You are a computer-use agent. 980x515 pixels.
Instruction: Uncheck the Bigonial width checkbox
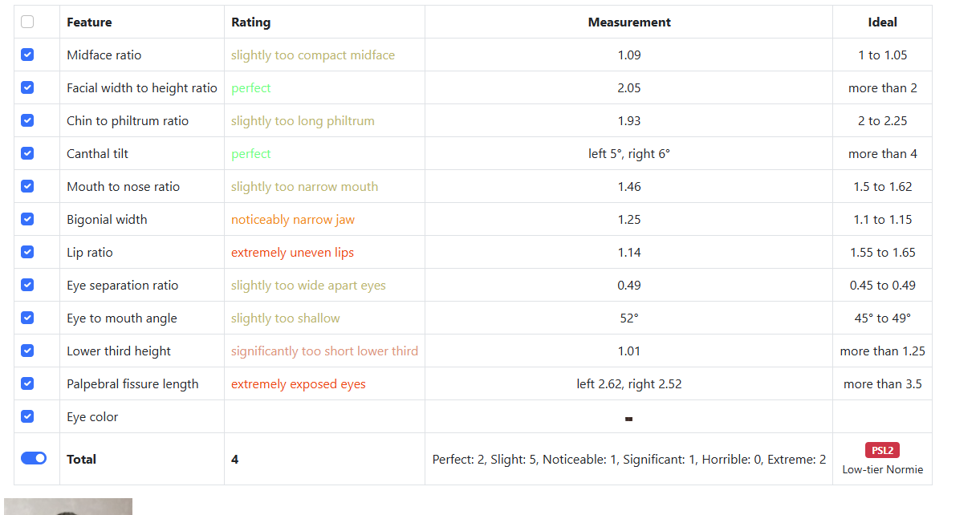pyautogui.click(x=27, y=219)
